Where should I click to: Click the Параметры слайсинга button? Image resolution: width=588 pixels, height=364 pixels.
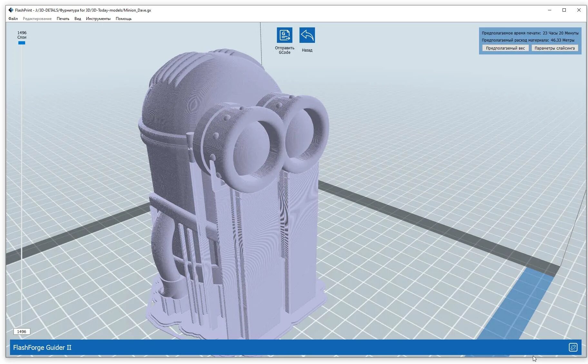pyautogui.click(x=554, y=48)
